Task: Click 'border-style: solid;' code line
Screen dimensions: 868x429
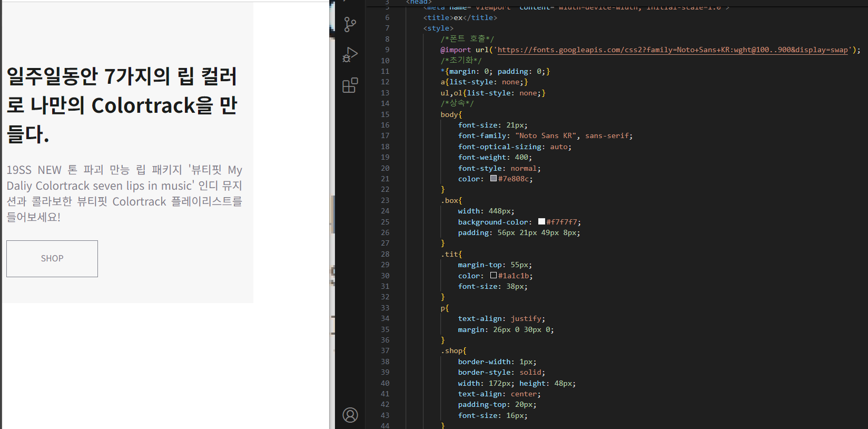Action: pos(501,373)
